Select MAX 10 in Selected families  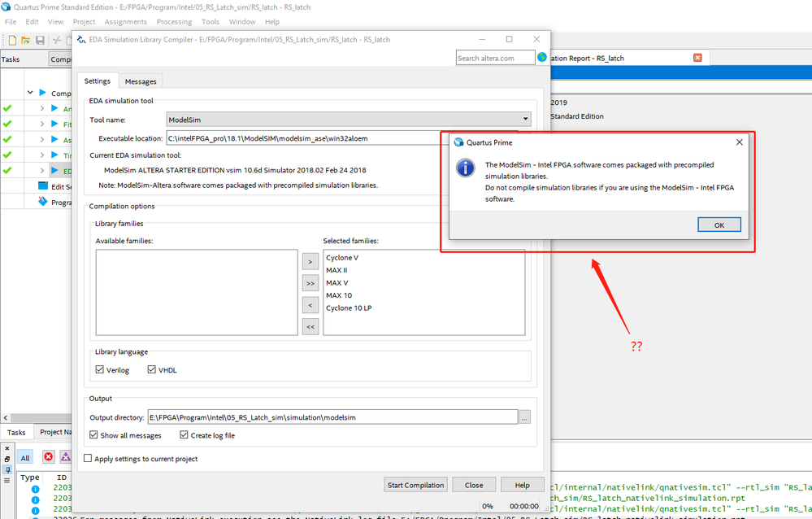339,295
